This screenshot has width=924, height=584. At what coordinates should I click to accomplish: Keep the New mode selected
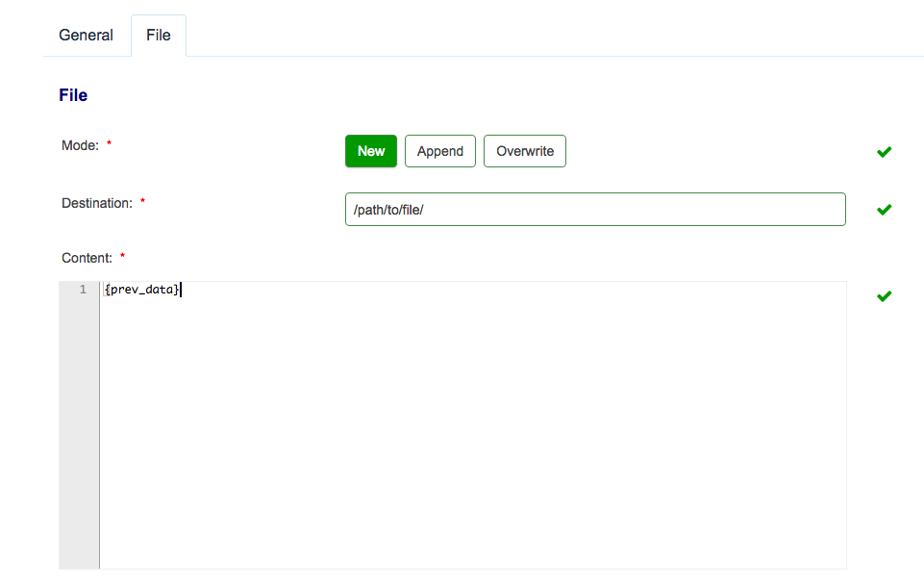[370, 151]
